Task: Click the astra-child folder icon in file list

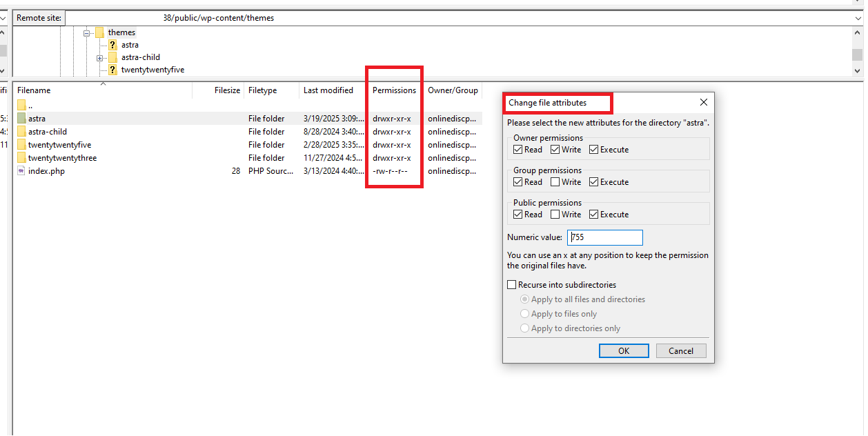Action: point(21,132)
